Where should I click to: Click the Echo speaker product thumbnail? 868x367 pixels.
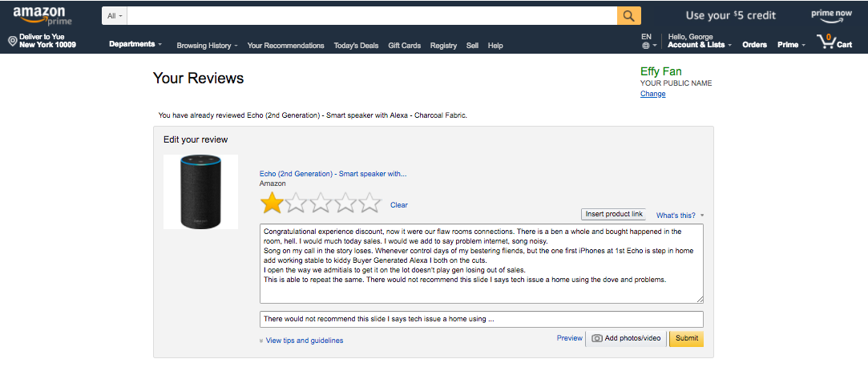(200, 192)
